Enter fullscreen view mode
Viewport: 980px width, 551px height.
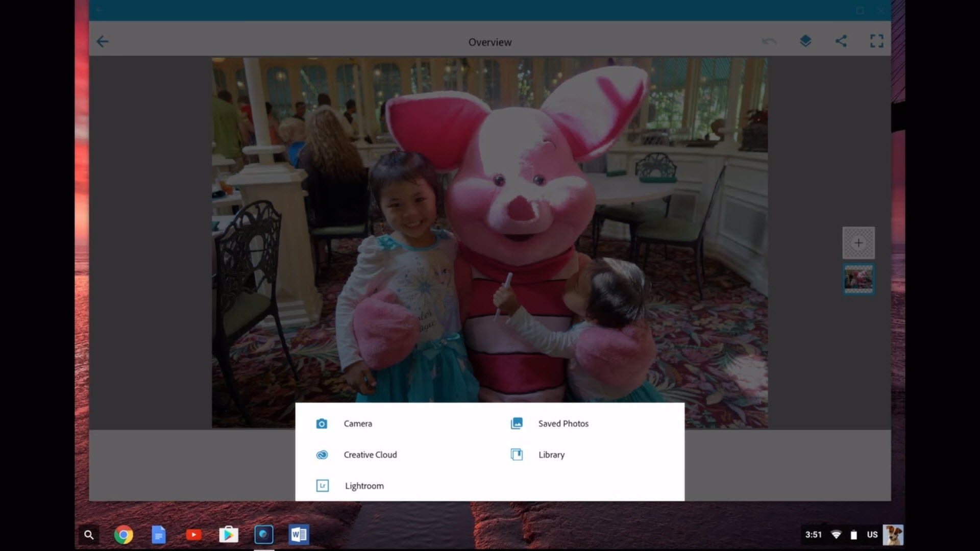coord(877,41)
